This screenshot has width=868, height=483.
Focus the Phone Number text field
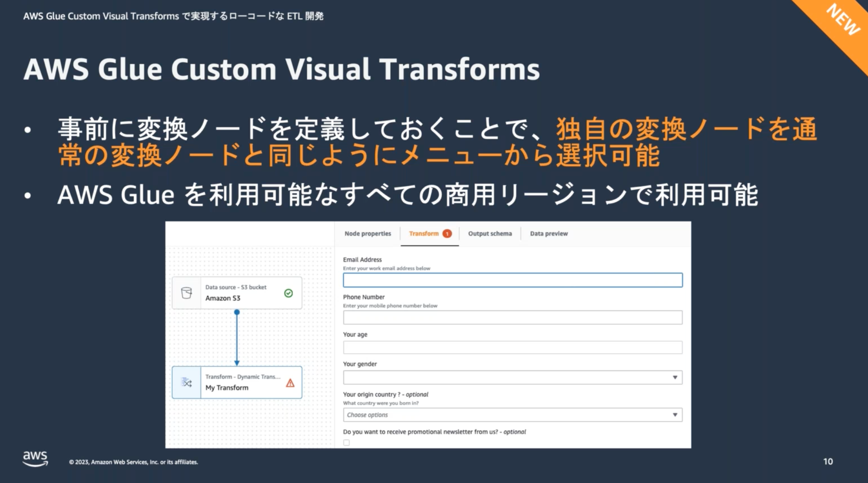point(512,318)
